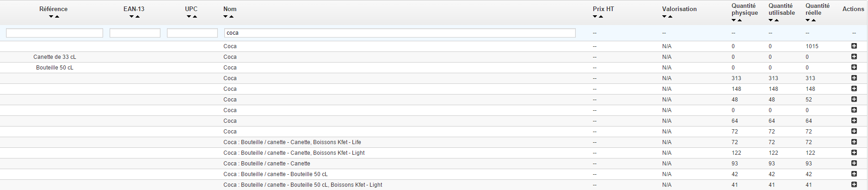Sort Quantité utilisable column descending

tap(771, 20)
